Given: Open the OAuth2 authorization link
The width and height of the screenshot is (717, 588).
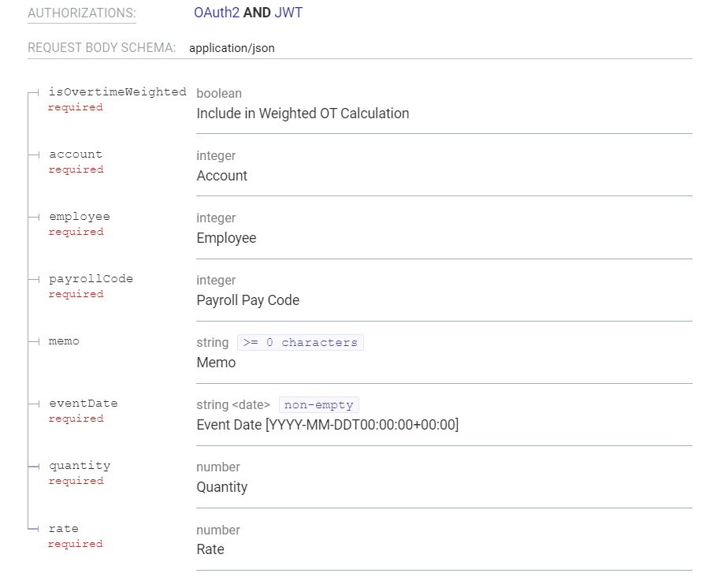Looking at the screenshot, I should pyautogui.click(x=217, y=13).
